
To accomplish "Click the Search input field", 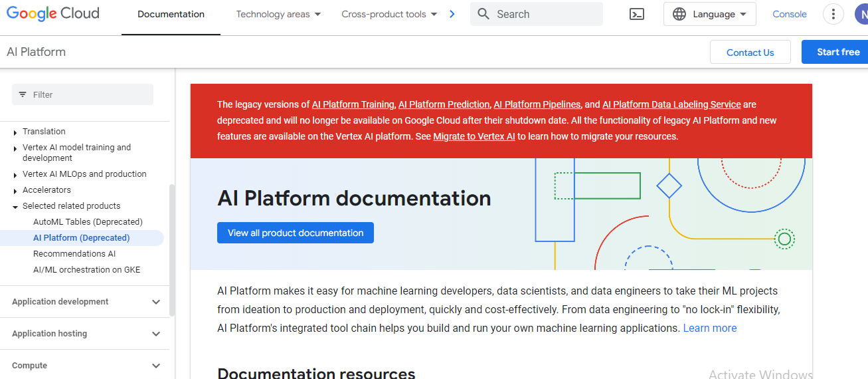I will [x=537, y=14].
